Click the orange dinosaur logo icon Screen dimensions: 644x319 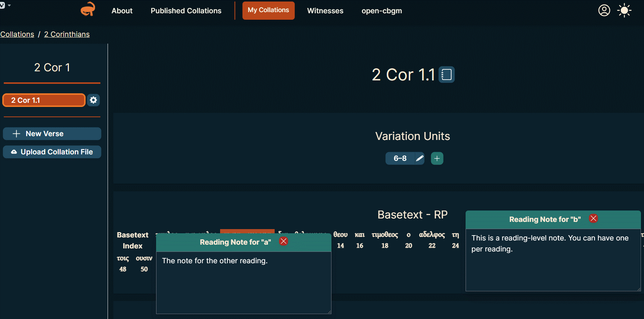[x=88, y=9]
